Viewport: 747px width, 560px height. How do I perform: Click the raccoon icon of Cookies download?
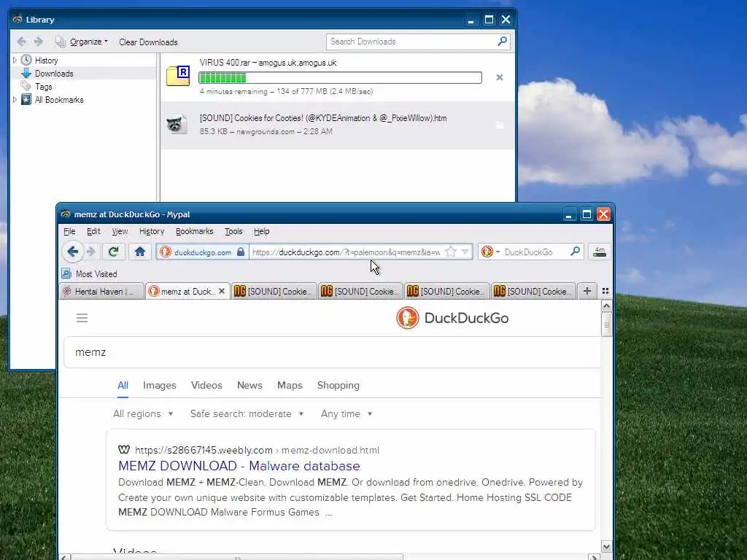coord(177,125)
